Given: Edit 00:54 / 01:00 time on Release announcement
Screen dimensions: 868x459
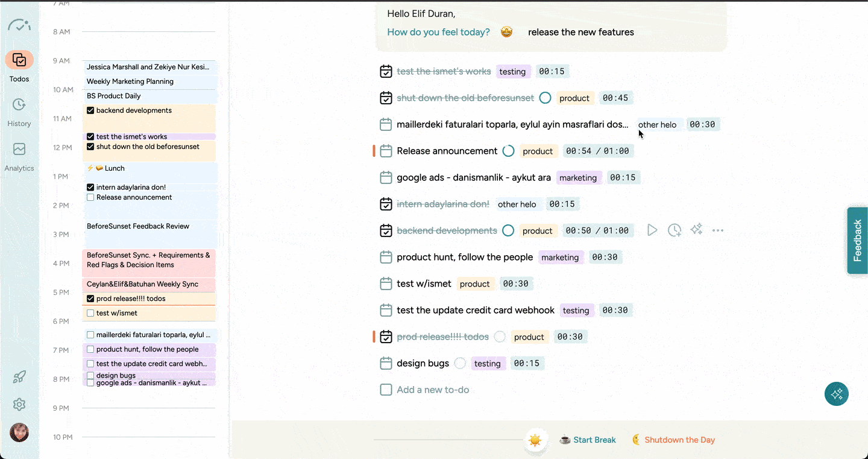Looking at the screenshot, I should [597, 151].
